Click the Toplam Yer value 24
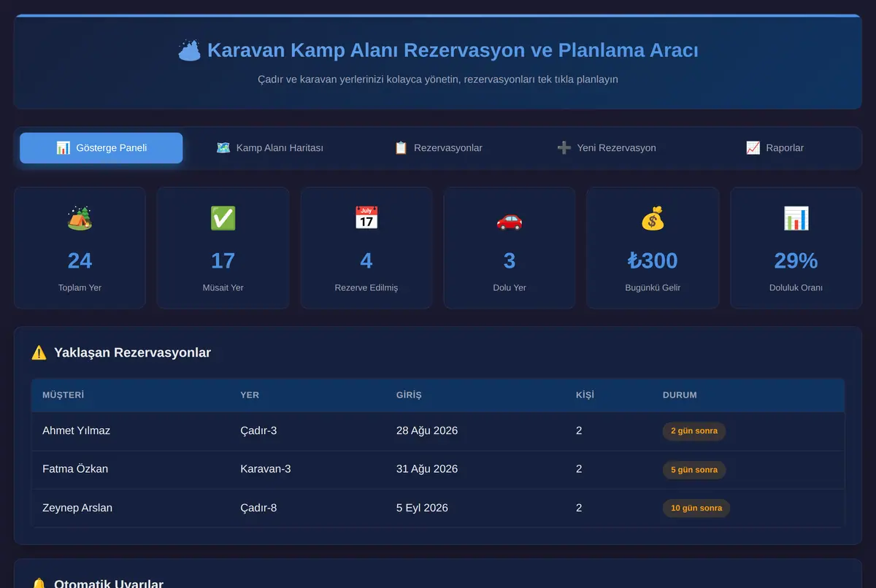The width and height of the screenshot is (876, 588). (x=80, y=260)
